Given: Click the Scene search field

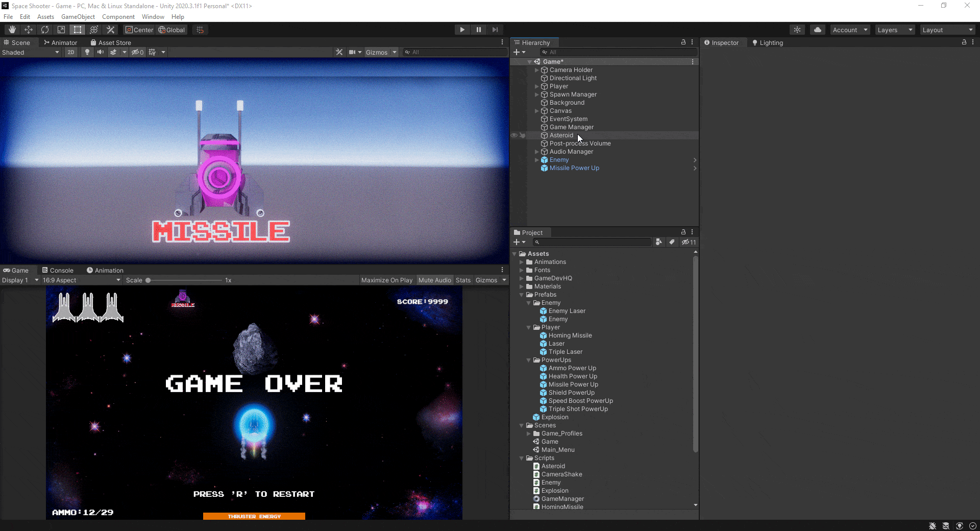Looking at the screenshot, I should pos(454,52).
